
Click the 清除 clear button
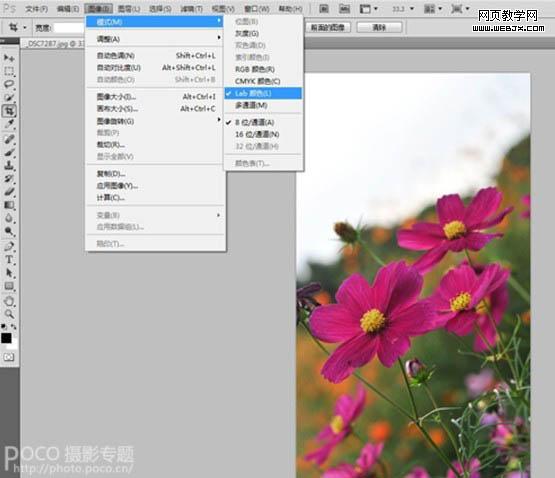click(379, 27)
